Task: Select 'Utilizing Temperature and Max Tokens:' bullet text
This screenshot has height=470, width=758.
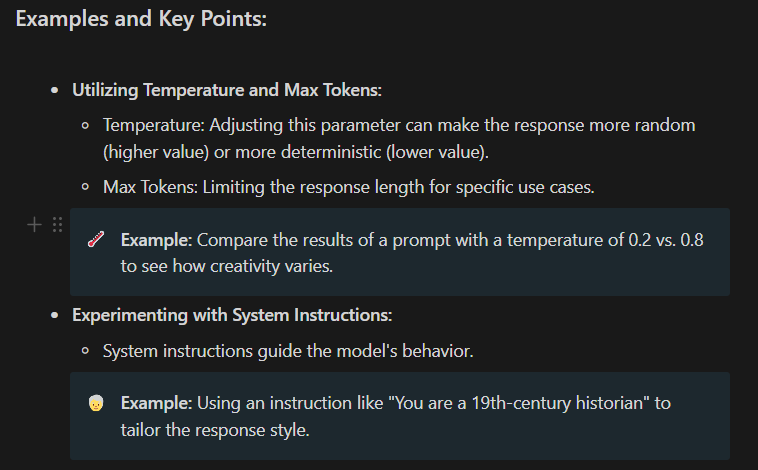Action: [x=227, y=90]
